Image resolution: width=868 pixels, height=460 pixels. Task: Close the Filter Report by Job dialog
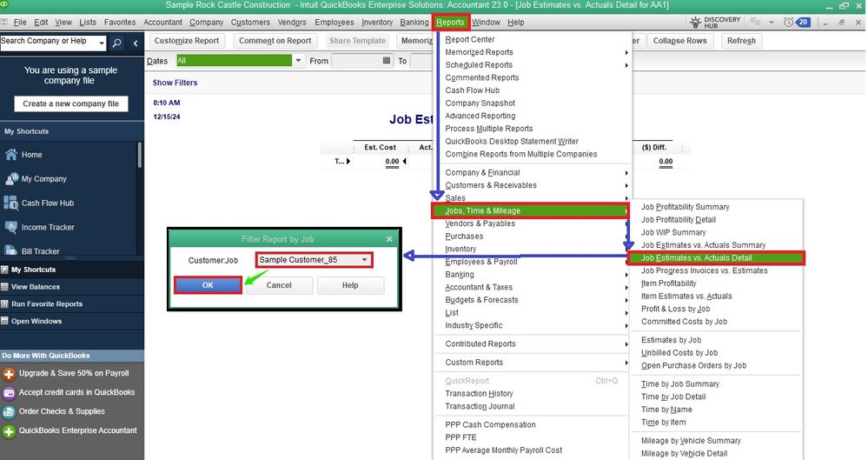(389, 239)
